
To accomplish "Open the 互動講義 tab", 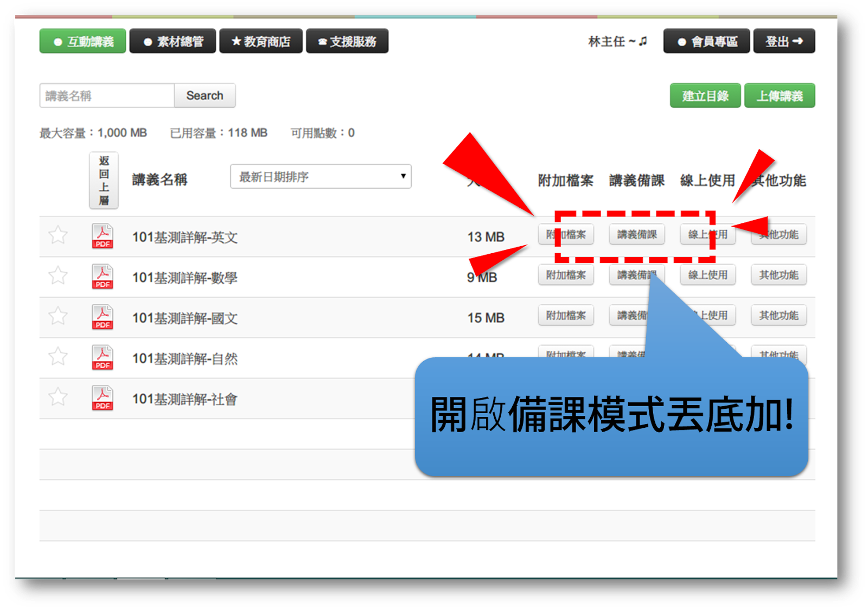I will click(82, 41).
